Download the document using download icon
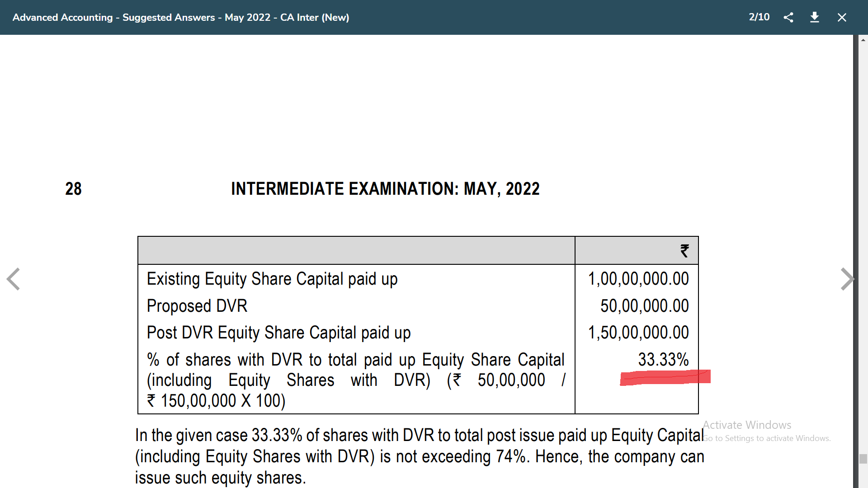The image size is (868, 488). [x=815, y=18]
